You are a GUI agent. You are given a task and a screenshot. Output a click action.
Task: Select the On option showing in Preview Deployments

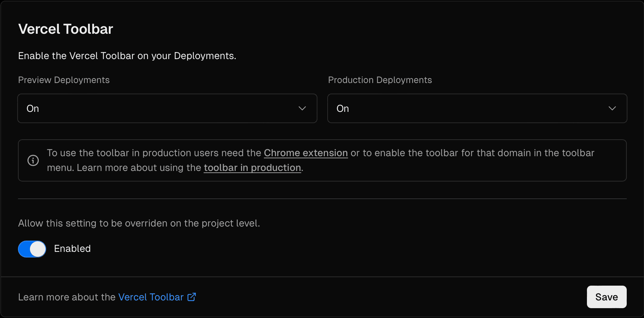pos(32,108)
